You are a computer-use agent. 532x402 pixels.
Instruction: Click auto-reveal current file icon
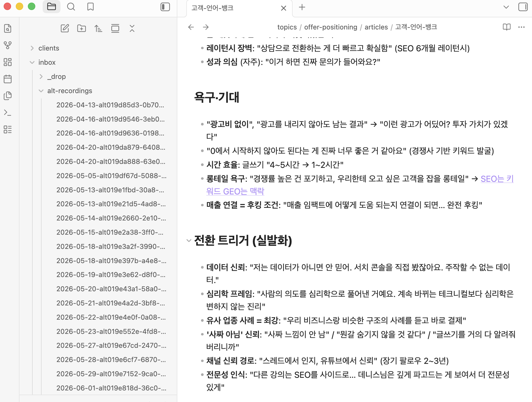[x=115, y=28]
